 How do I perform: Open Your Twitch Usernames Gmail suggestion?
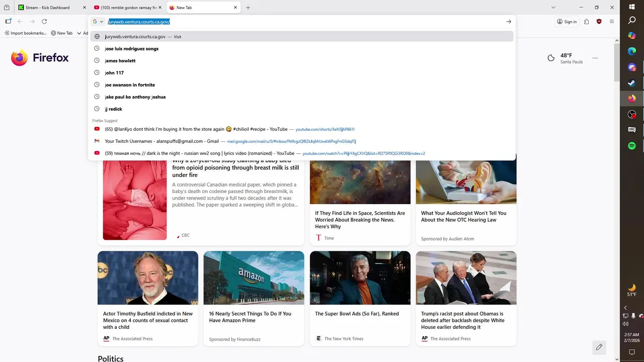[x=302, y=141]
